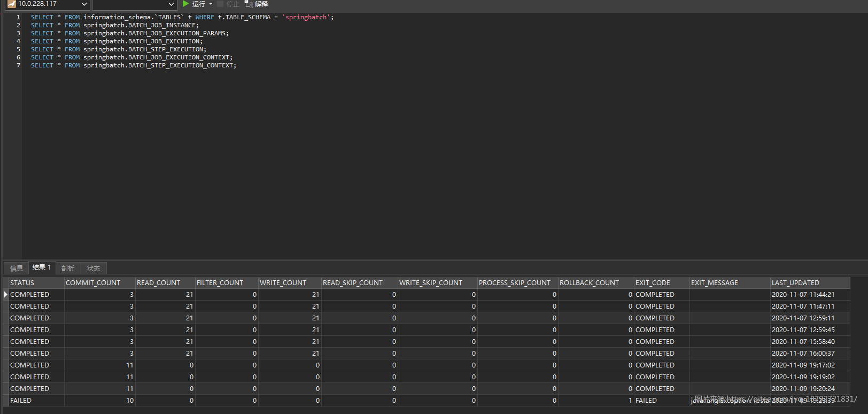Click the Stop (停止) button
Image resolution: width=868 pixels, height=414 pixels.
(228, 4)
